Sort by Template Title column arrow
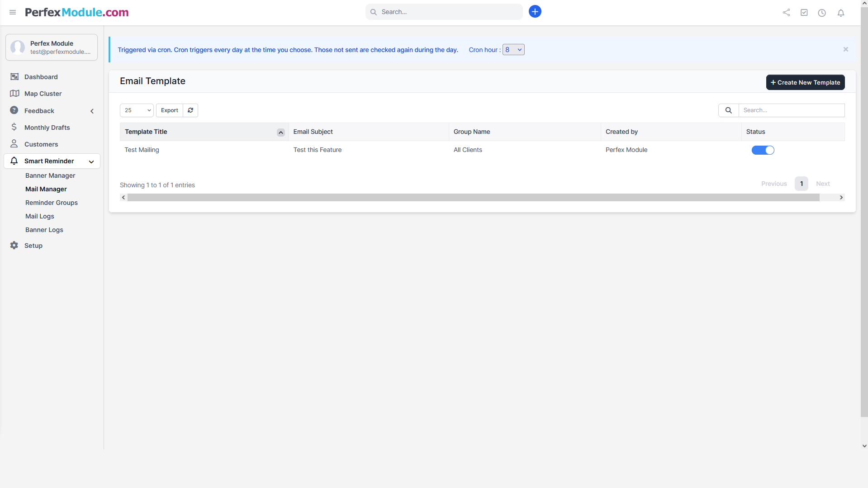Image resolution: width=868 pixels, height=488 pixels. coord(280,133)
